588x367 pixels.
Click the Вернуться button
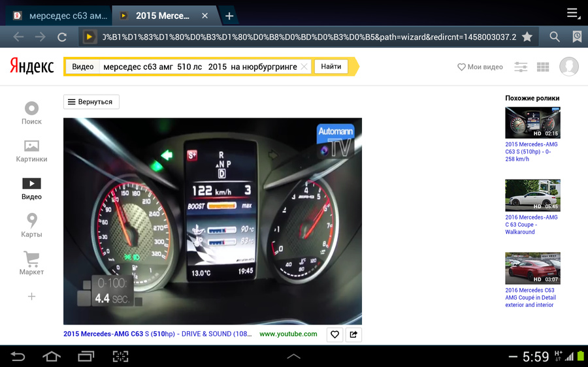(91, 102)
